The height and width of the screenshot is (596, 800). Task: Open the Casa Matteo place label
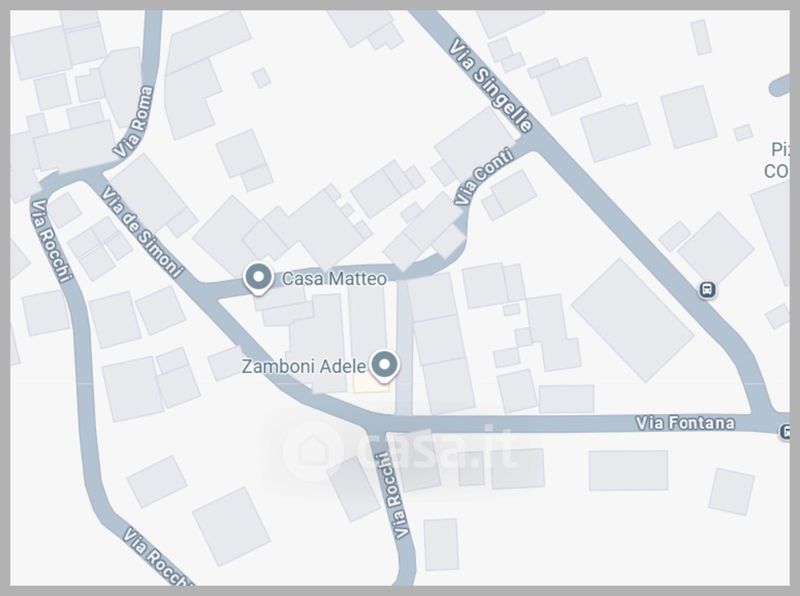tap(334, 279)
